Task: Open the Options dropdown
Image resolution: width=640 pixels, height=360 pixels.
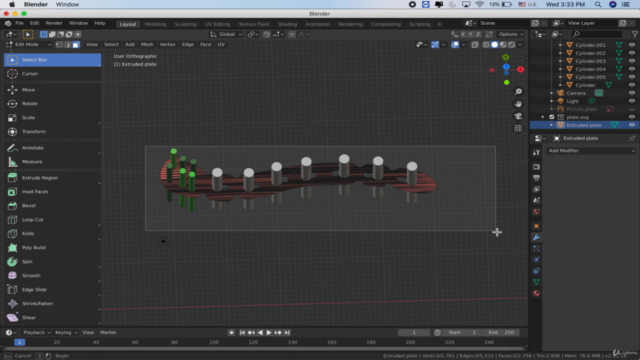Action: click(511, 34)
